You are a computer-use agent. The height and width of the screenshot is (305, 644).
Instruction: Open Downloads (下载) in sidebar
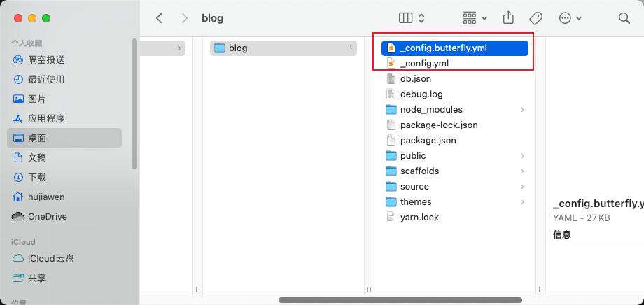64,178
